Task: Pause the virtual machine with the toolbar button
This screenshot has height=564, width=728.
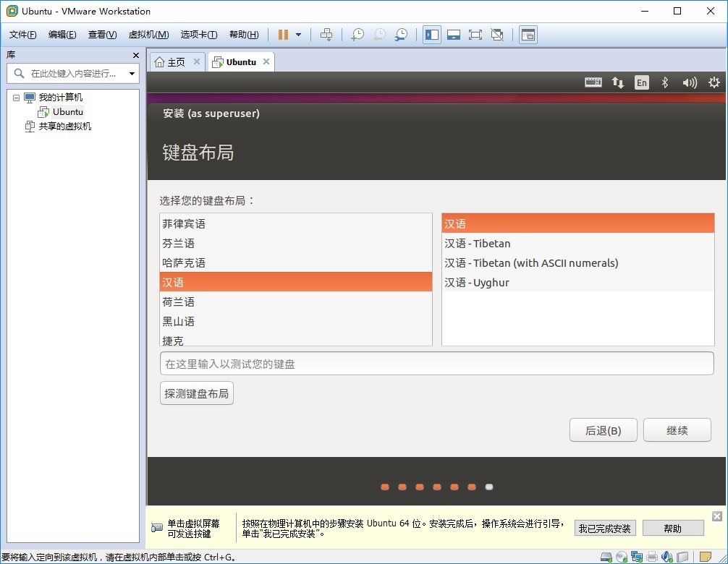Action: click(283, 35)
